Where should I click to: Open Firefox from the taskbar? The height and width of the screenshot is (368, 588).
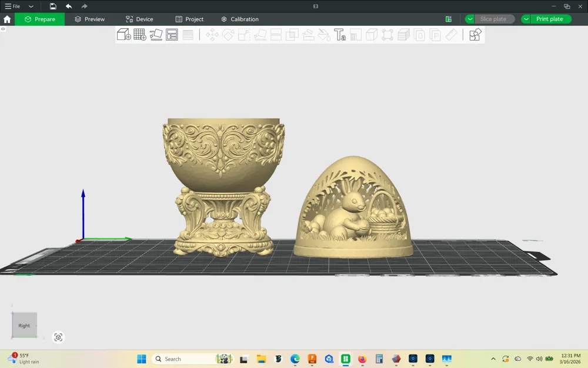pos(362,359)
